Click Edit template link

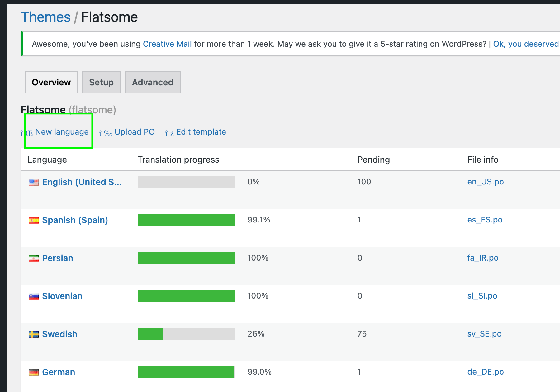[x=201, y=132]
